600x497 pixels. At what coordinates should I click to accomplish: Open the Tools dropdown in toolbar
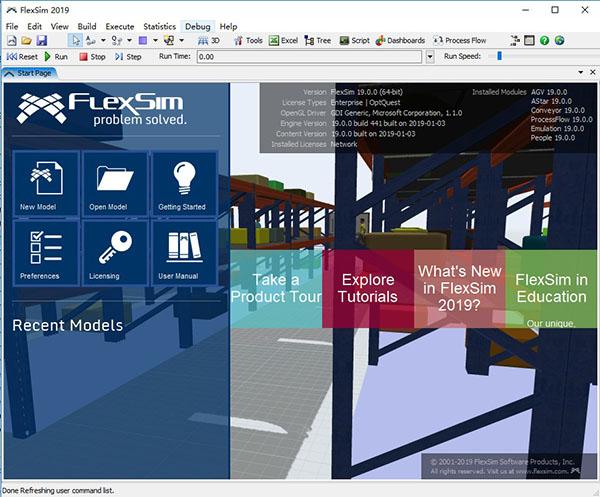tap(248, 41)
